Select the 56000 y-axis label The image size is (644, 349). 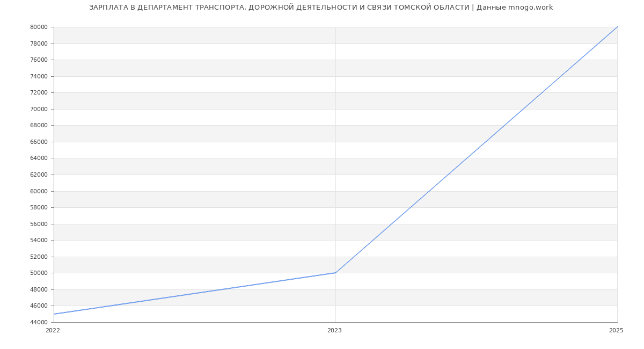tap(39, 224)
